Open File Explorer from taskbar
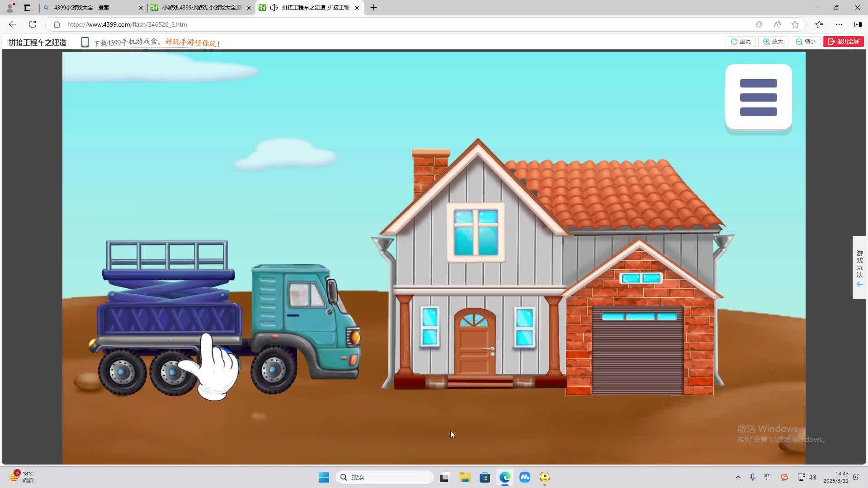This screenshot has height=488, width=868. [465, 477]
